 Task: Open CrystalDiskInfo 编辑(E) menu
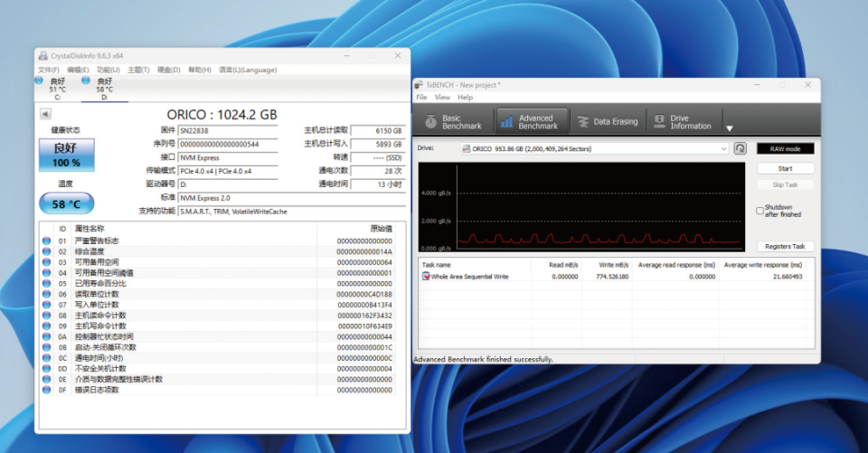(x=78, y=70)
